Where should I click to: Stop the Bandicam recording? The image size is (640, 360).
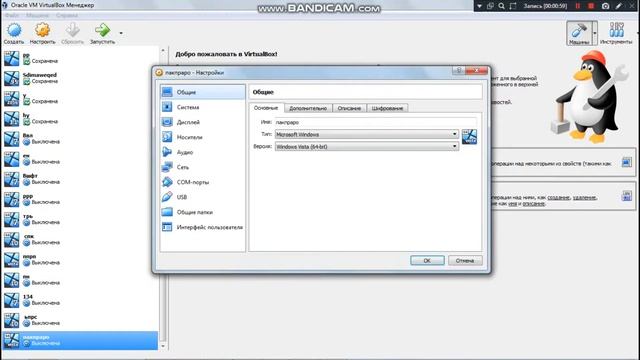click(x=591, y=6)
